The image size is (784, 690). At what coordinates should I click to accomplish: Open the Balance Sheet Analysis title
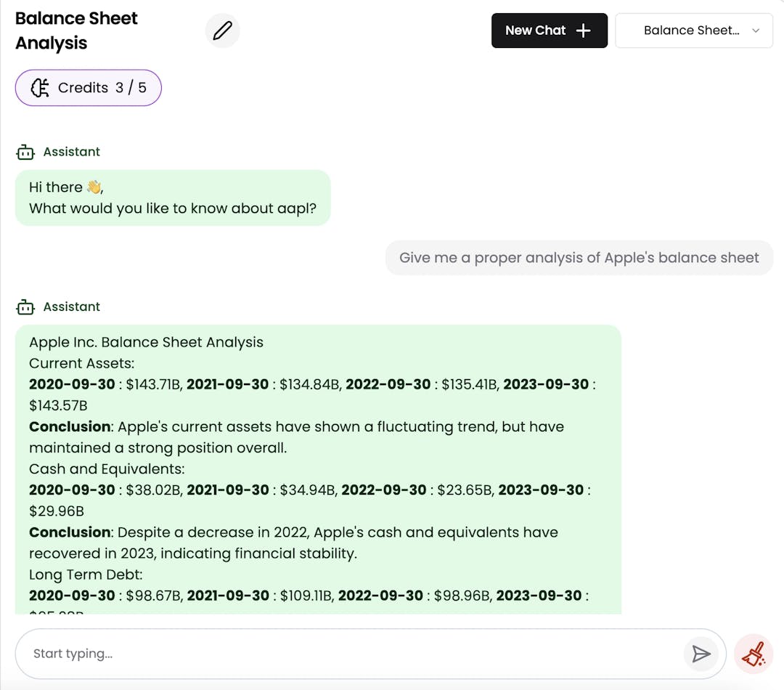76,31
